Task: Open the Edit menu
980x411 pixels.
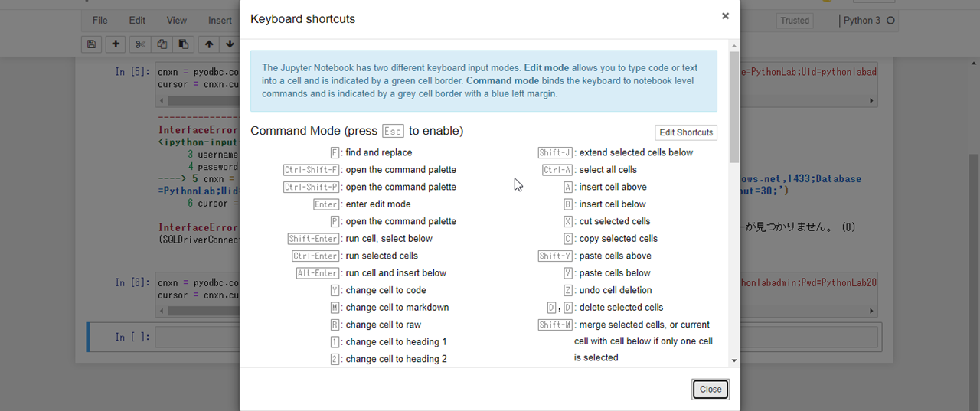Action: 137,21
